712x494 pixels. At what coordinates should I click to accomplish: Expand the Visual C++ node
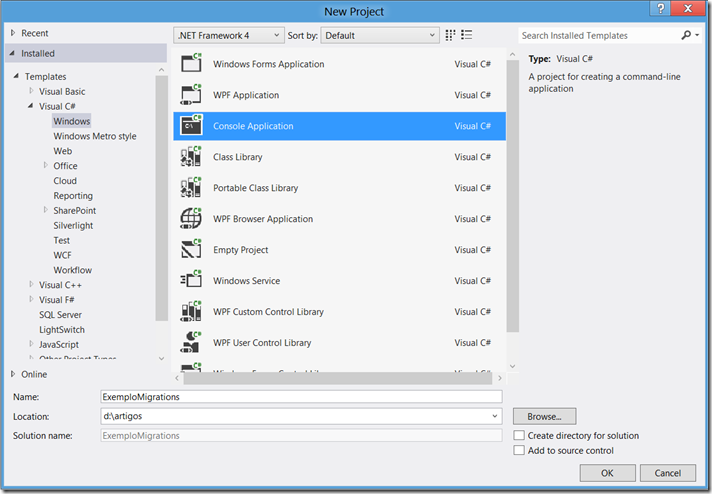coord(31,284)
